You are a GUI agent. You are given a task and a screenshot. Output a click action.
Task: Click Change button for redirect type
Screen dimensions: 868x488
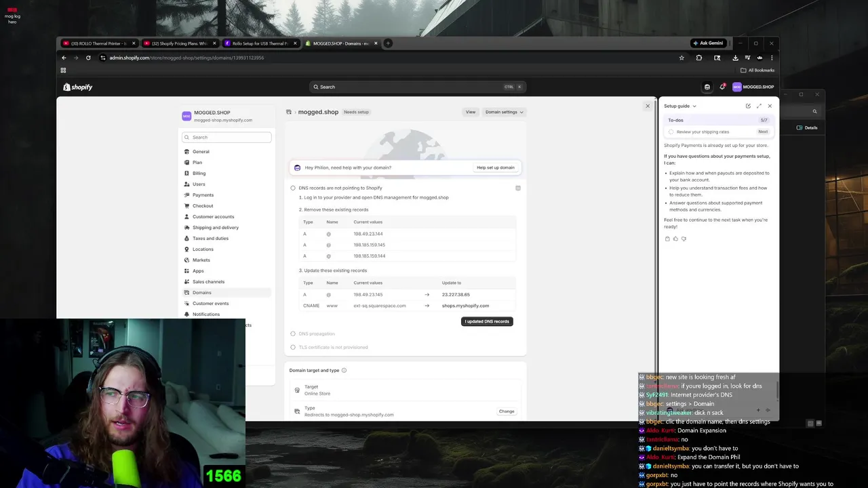(x=507, y=411)
